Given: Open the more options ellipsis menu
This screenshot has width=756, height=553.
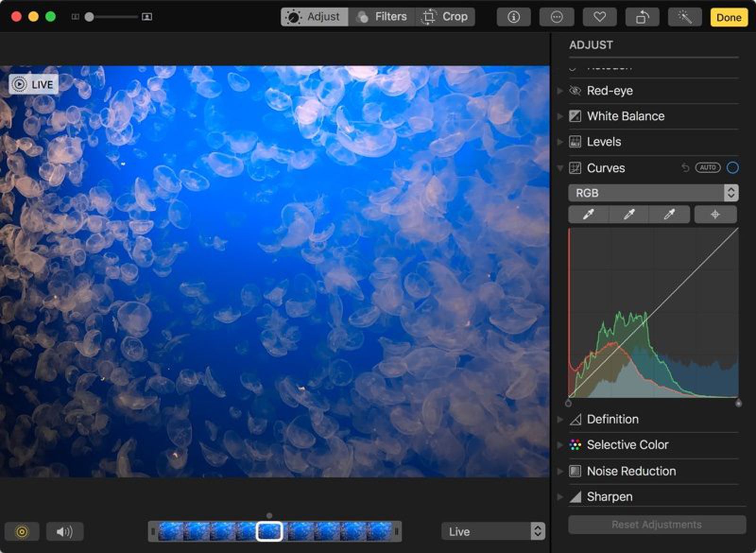Looking at the screenshot, I should tap(557, 17).
